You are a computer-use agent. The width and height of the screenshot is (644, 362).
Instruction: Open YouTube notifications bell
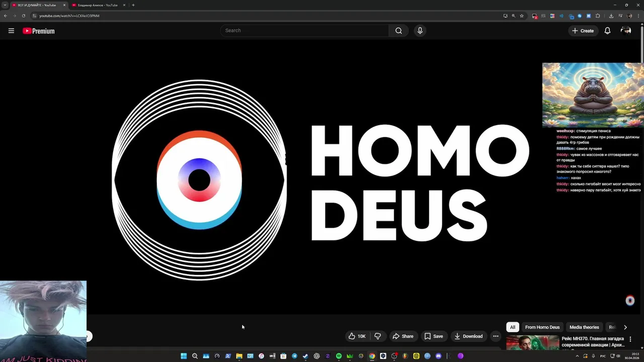point(607,31)
